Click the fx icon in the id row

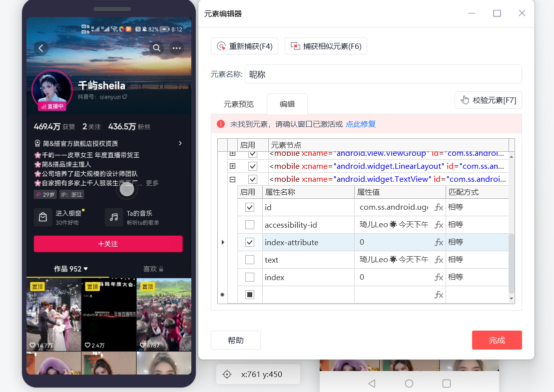click(x=439, y=207)
